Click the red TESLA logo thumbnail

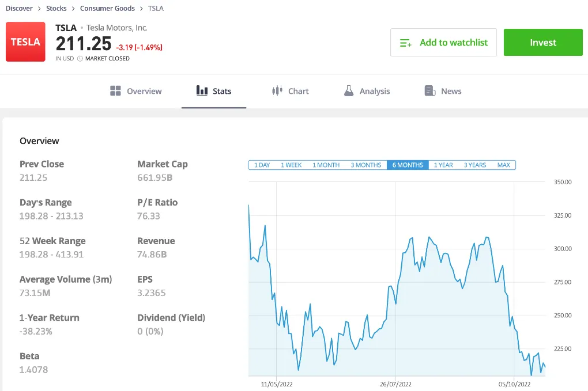[25, 41]
